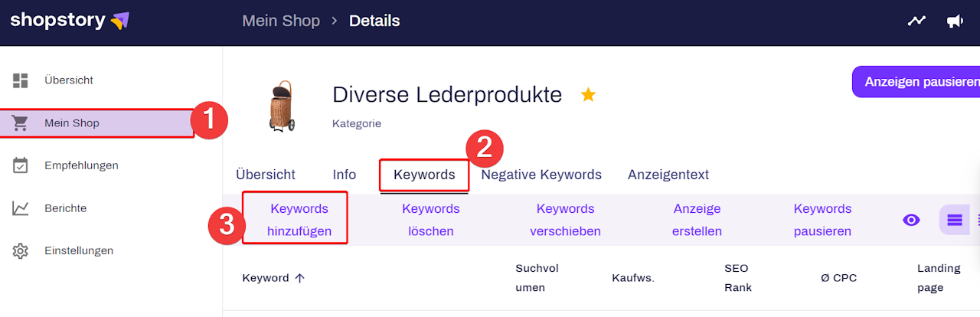The image size is (980, 317).
Task: Open the trend chart icon in header
Action: pyautogui.click(x=916, y=21)
